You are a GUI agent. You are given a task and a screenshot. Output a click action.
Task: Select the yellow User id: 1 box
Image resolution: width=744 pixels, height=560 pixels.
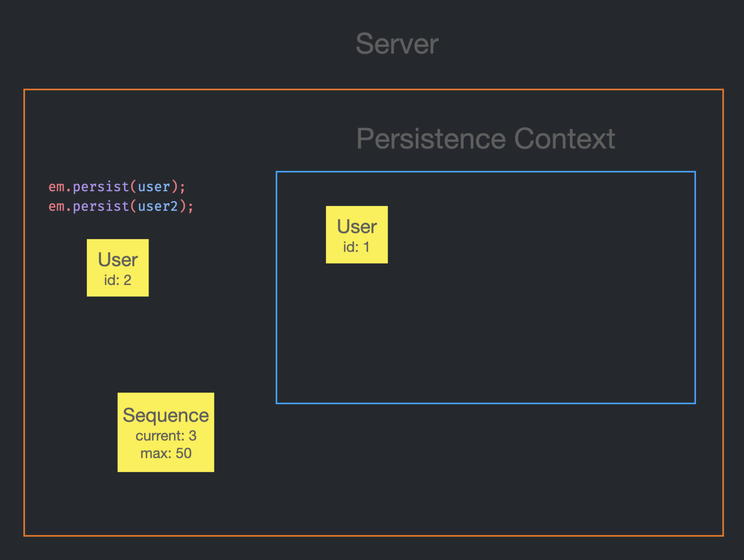pos(357,234)
